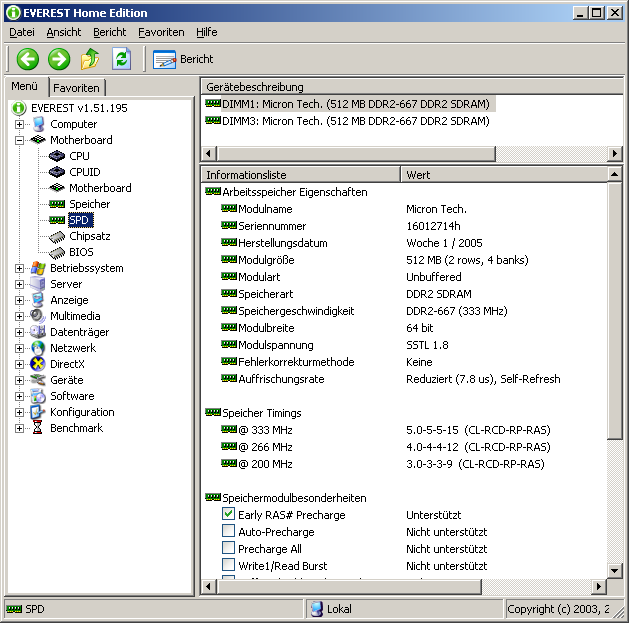Image resolution: width=629 pixels, height=623 pixels.
Task: Open the Datei menu
Action: tap(22, 32)
